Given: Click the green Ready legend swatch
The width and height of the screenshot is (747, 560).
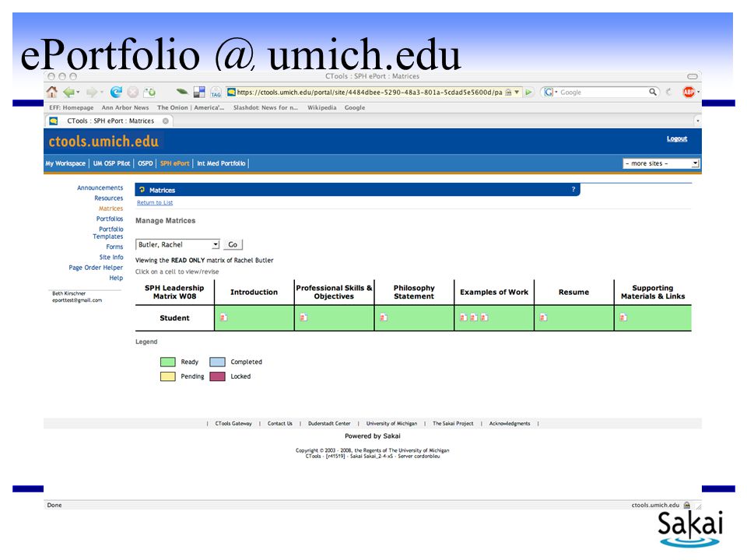Looking at the screenshot, I should 168,362.
